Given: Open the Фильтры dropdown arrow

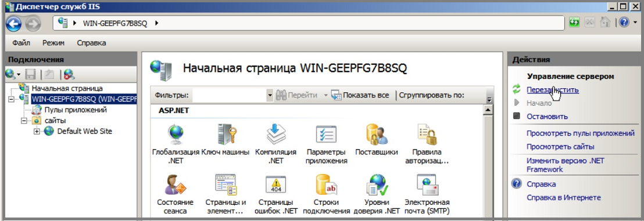Looking at the screenshot, I should tap(270, 96).
